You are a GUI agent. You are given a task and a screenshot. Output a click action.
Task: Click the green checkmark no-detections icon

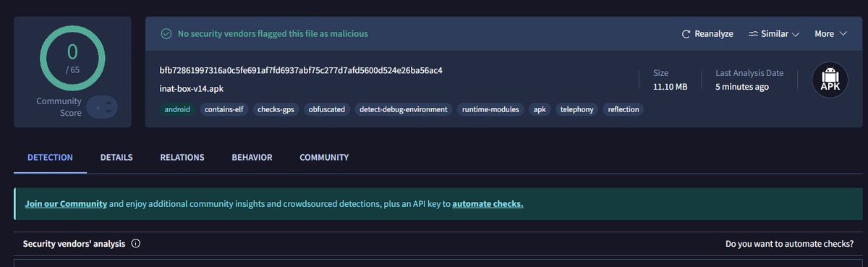[166, 33]
